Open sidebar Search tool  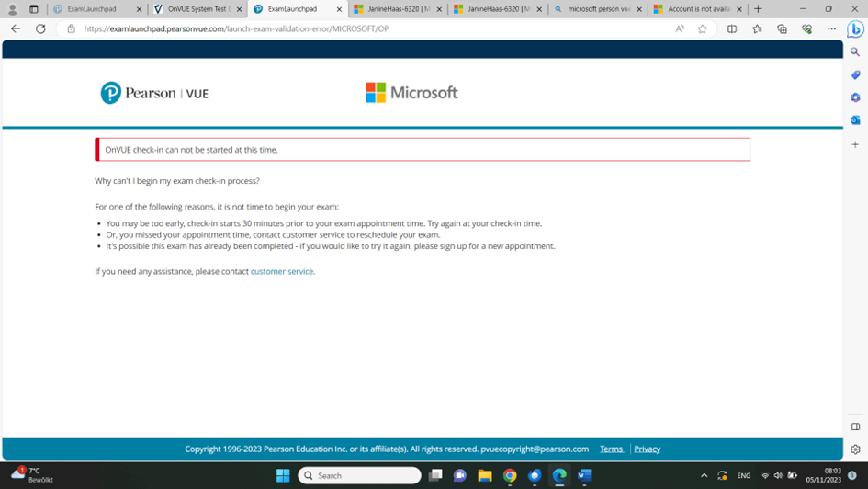click(855, 52)
